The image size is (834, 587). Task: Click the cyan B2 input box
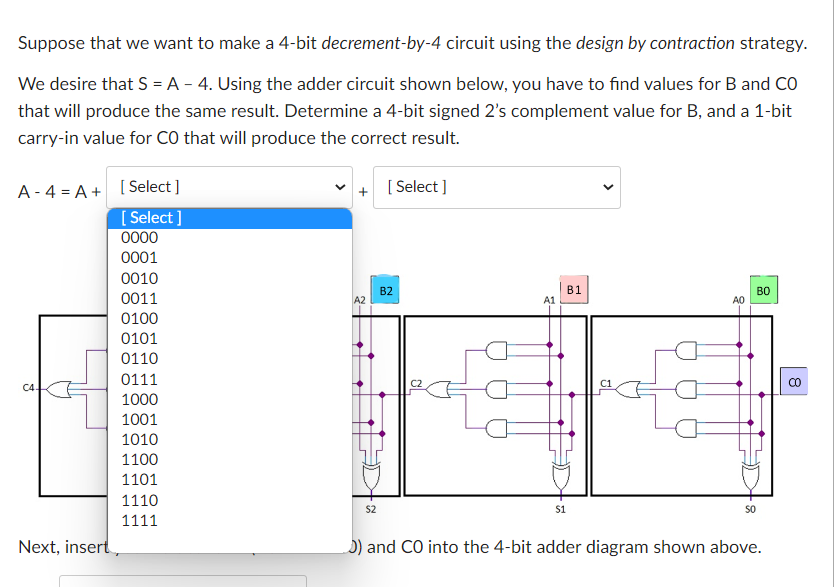[384, 290]
